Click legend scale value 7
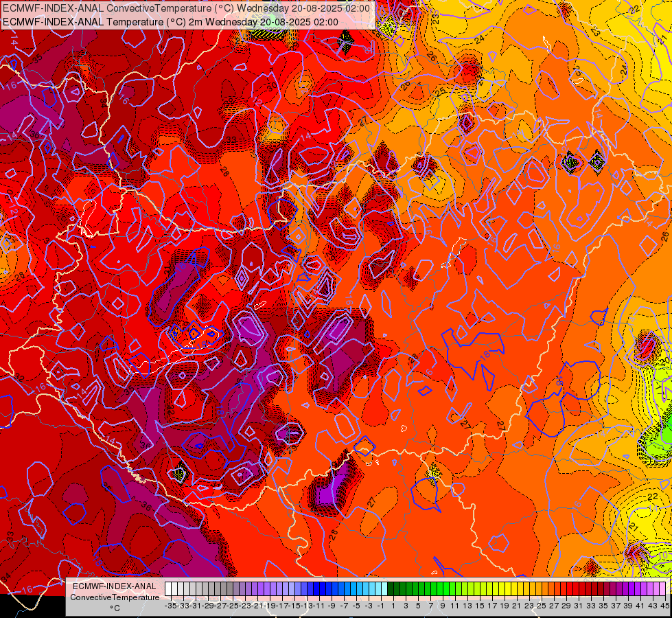Screen dimensions: 672x618 click(430, 606)
